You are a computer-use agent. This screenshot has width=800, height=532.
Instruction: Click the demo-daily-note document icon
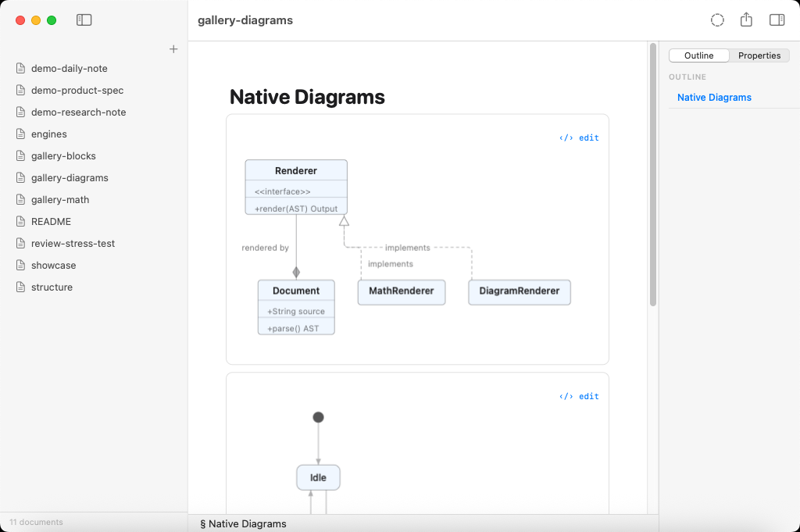pyautogui.click(x=20, y=68)
